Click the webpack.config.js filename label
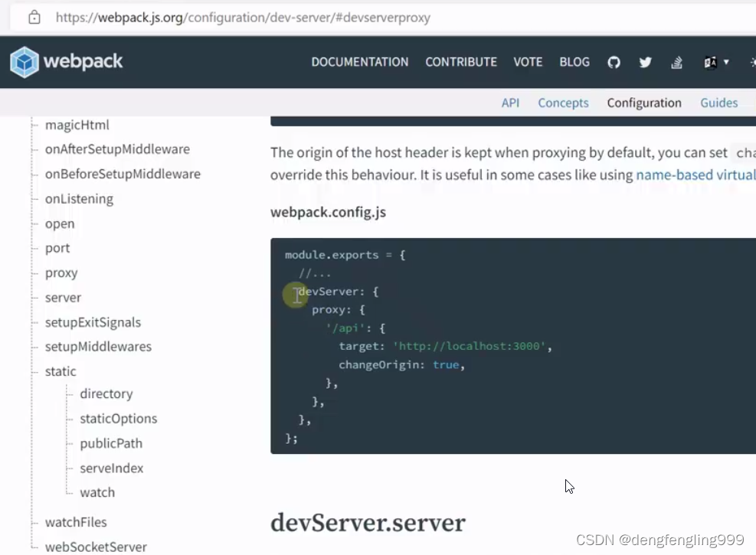 click(328, 212)
